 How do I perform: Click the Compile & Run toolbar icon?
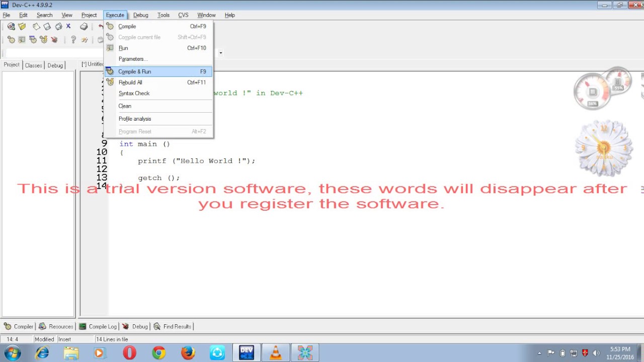pos(33,39)
